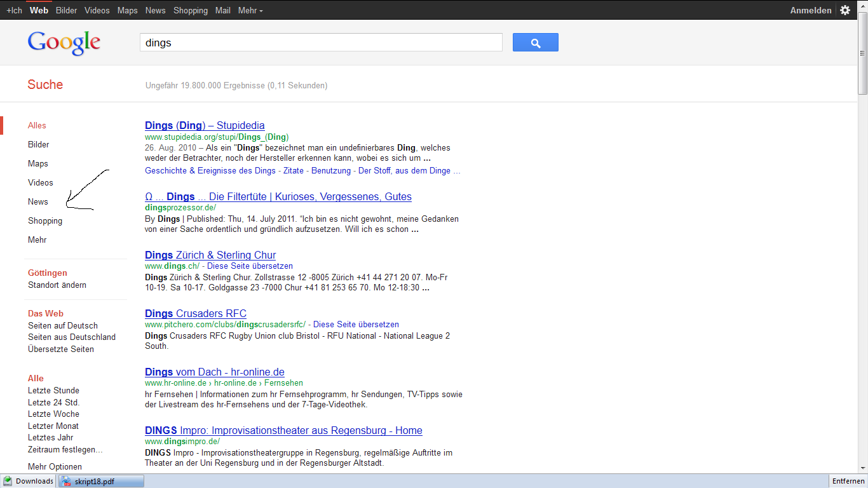868x488 pixels.
Task: Click Standort ändern under Göttingen
Action: tap(57, 285)
